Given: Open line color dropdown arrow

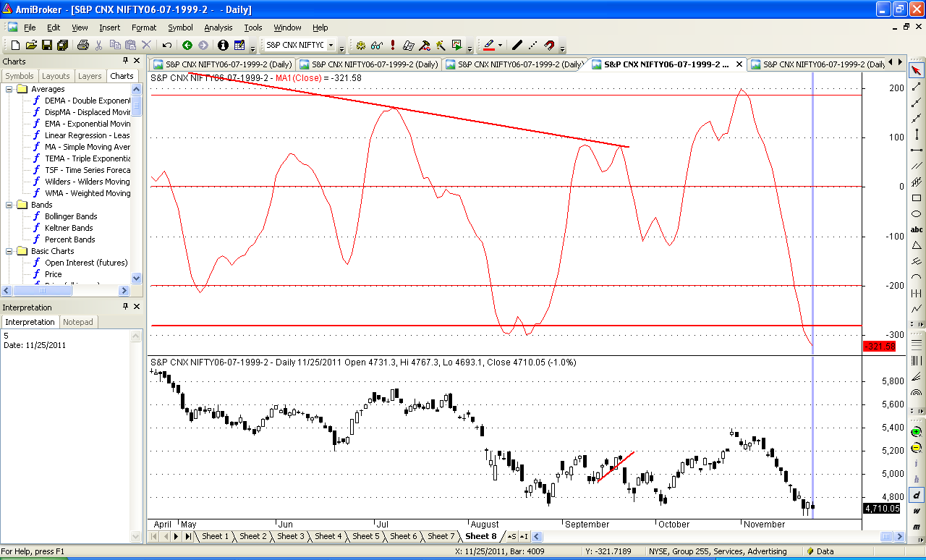Looking at the screenshot, I should click(500, 45).
